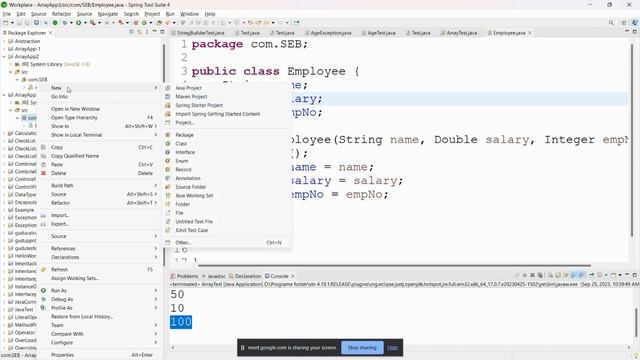Viewport: 640px width, 360px height.
Task: Choose Copy Qualified Name
Action: (x=75, y=156)
